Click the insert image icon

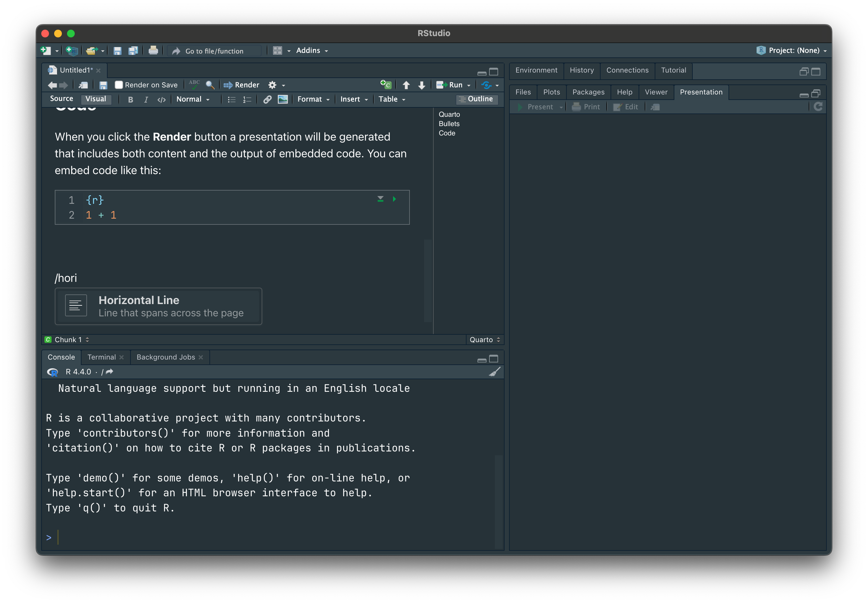point(283,99)
